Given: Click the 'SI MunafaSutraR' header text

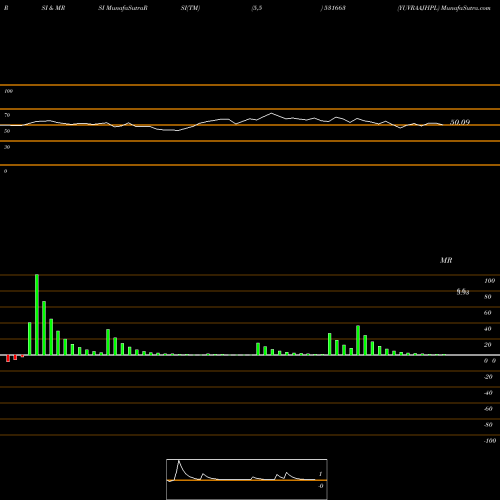Looking at the screenshot, I should pos(123,8).
